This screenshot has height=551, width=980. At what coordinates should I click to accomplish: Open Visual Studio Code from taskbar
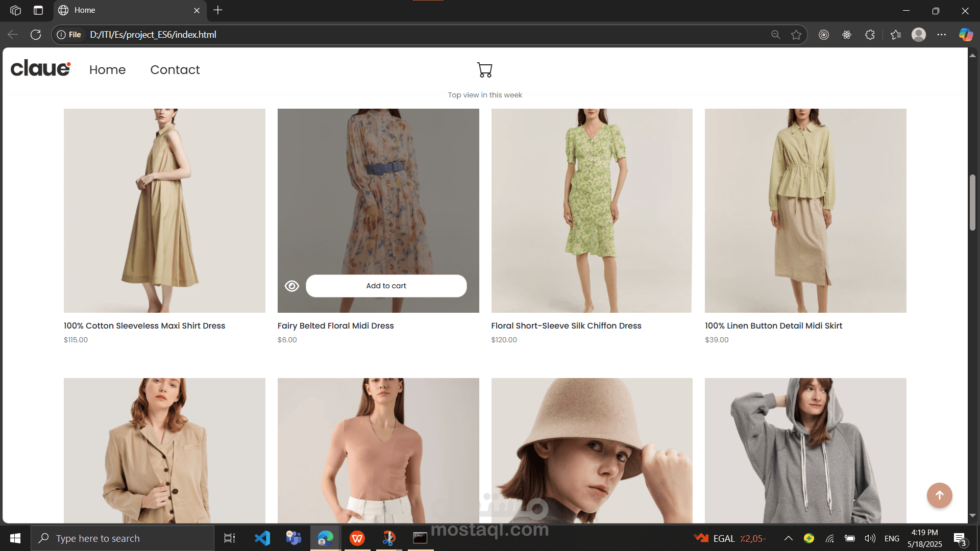point(262,538)
